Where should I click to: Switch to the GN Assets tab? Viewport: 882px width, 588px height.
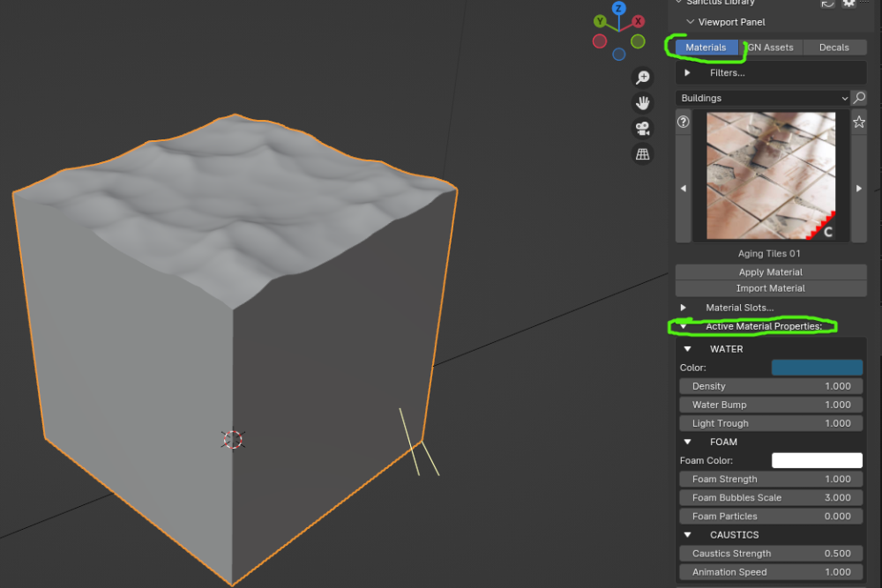tap(771, 48)
